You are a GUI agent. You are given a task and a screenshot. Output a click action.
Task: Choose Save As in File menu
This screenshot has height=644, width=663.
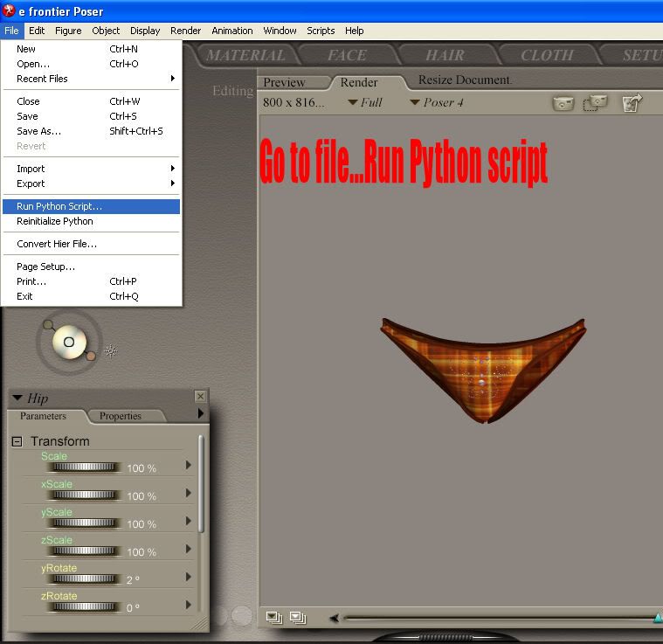coord(92,131)
